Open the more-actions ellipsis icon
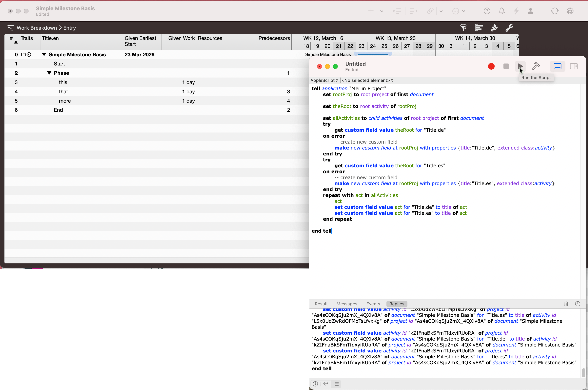Image resolution: width=588 pixels, height=390 pixels. 455,11
